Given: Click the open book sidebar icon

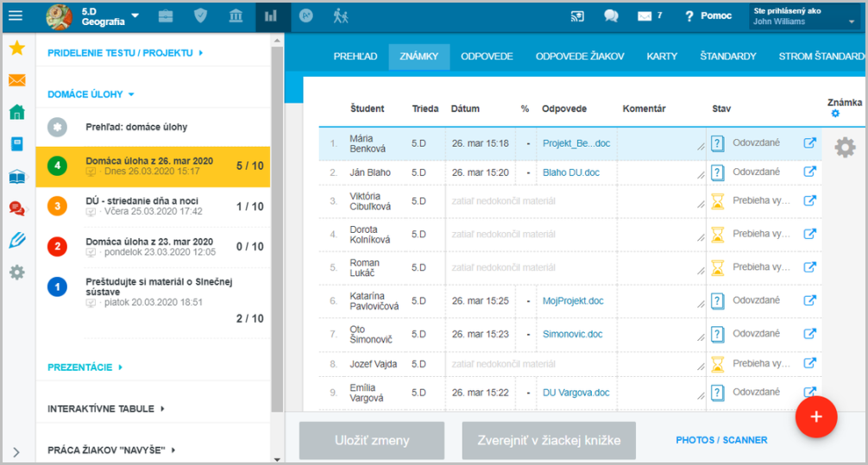Looking at the screenshot, I should (x=17, y=177).
